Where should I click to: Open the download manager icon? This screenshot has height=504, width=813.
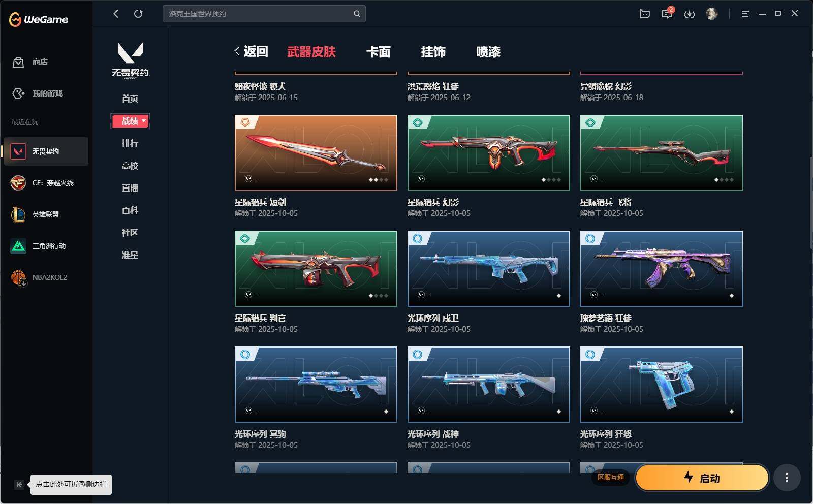[690, 14]
